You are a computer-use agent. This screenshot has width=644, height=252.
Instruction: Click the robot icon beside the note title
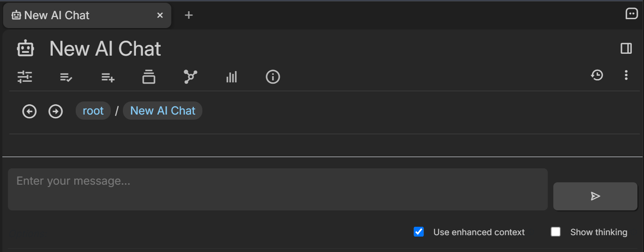[x=25, y=49]
